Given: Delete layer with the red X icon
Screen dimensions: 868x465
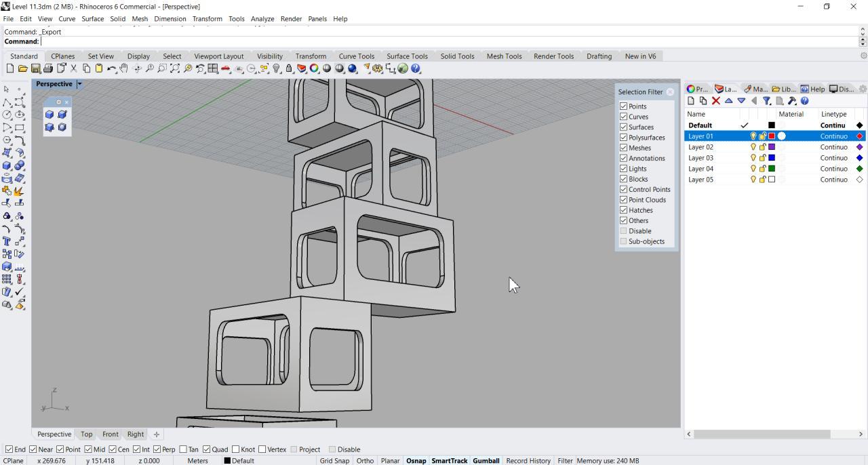Looking at the screenshot, I should coord(715,101).
